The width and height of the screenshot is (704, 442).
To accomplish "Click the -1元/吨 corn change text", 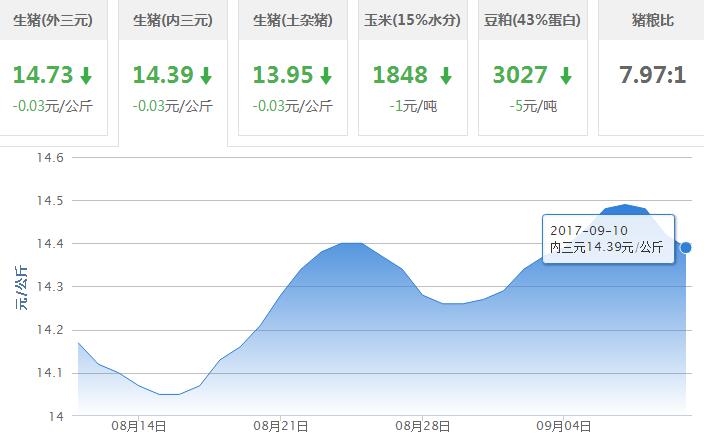I will [412, 105].
